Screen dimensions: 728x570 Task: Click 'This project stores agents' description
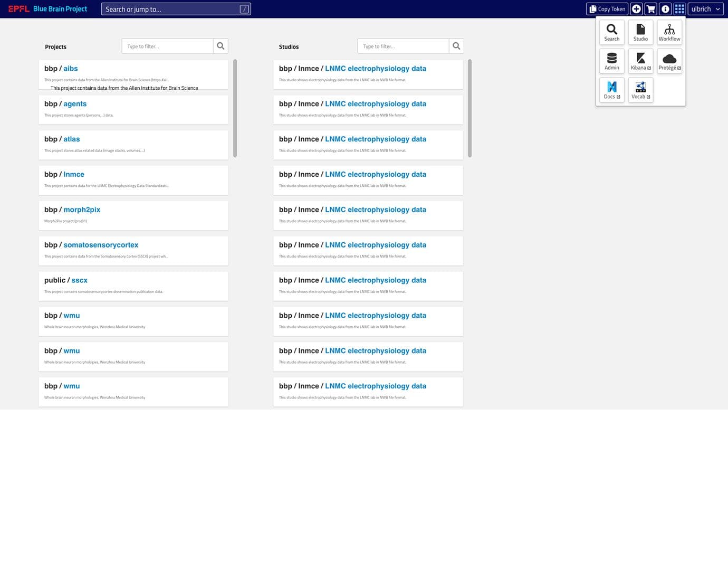(x=79, y=115)
